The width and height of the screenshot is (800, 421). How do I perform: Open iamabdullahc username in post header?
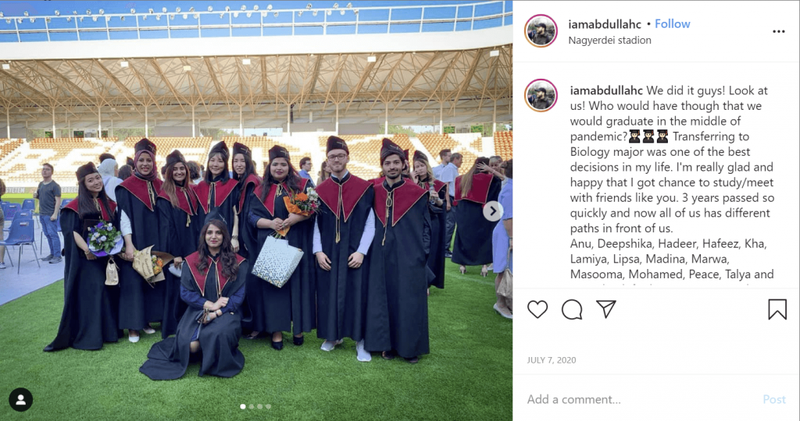pyautogui.click(x=605, y=24)
